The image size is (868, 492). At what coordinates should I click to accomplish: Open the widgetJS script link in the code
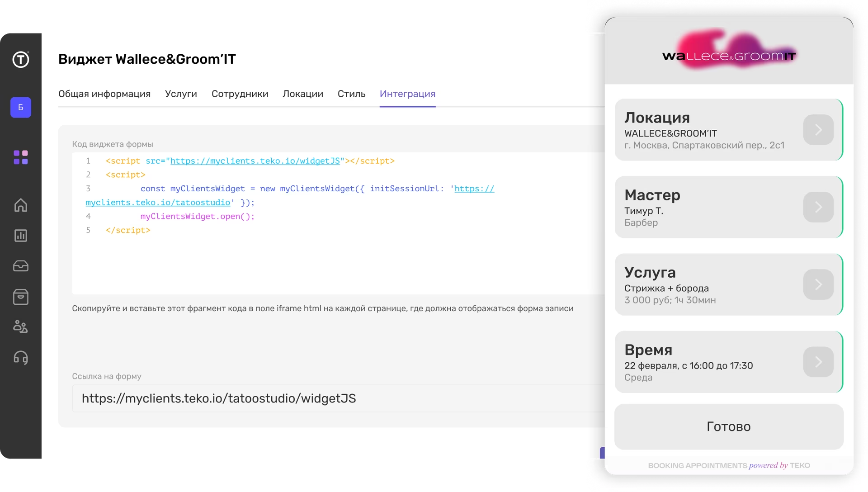pos(256,161)
